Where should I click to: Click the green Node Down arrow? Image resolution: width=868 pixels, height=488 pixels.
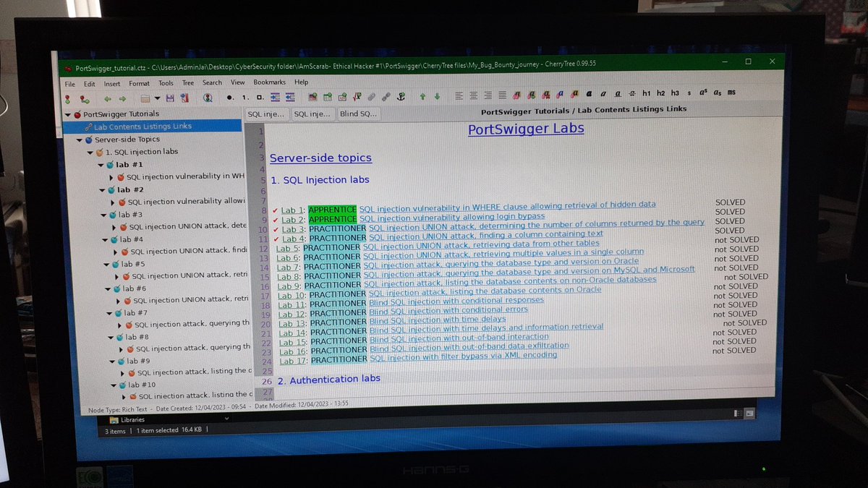[x=437, y=95]
